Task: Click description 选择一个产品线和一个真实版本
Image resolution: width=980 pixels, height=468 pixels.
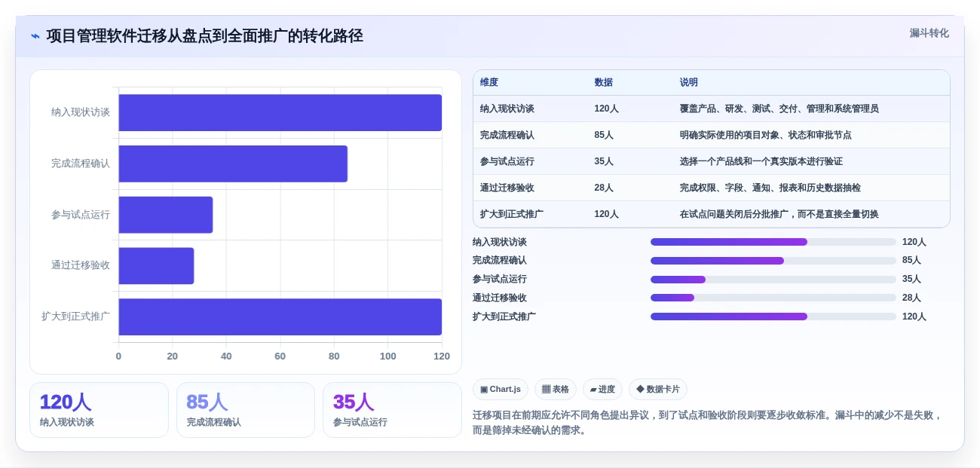Action: tap(761, 161)
